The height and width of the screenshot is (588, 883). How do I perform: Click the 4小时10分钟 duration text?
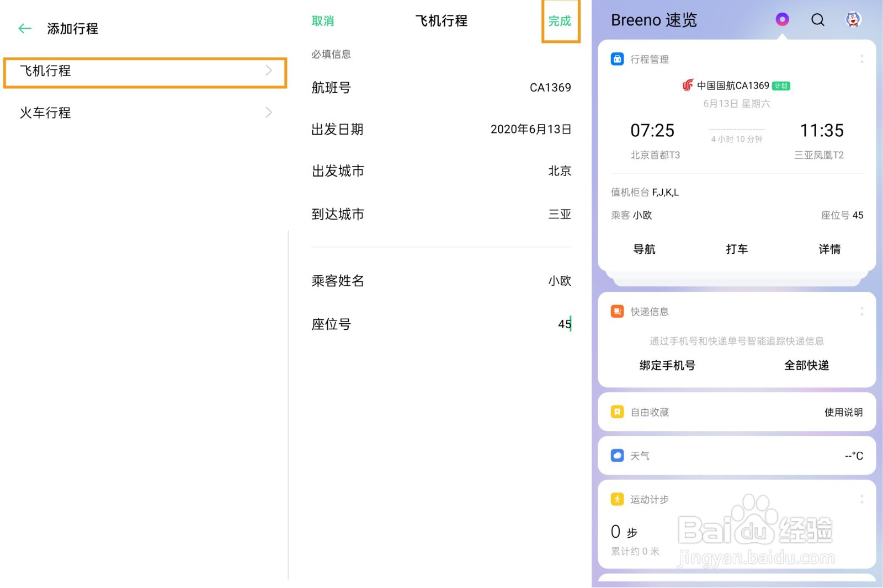point(737,139)
